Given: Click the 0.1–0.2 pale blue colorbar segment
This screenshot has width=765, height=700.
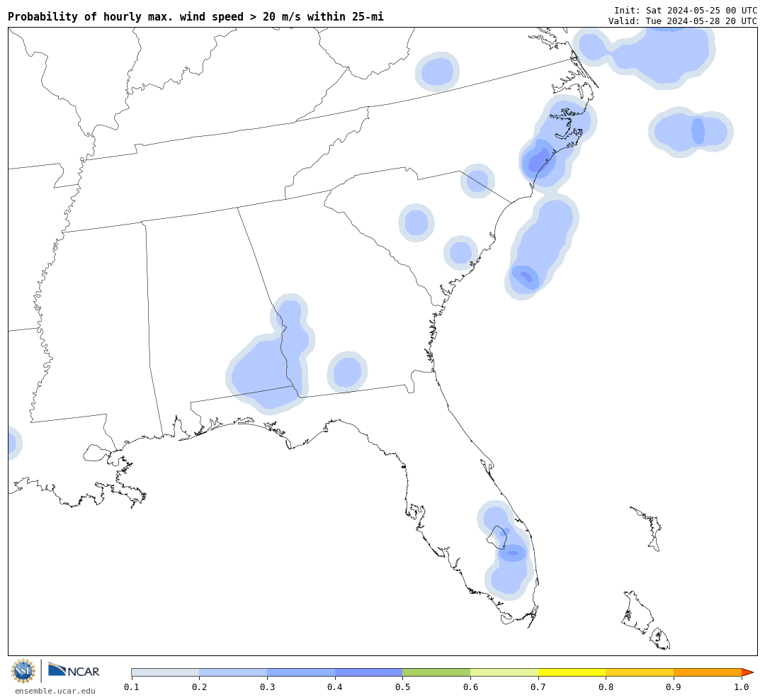Looking at the screenshot, I should coord(165,672).
